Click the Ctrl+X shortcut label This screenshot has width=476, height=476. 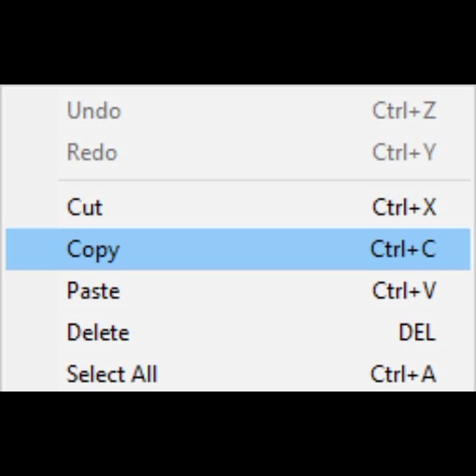click(404, 208)
